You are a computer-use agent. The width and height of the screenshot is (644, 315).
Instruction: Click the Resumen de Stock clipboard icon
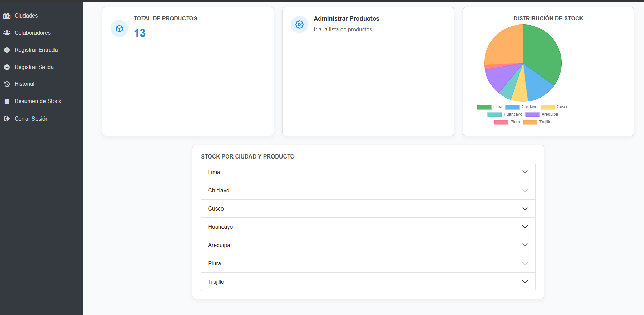[x=7, y=101]
